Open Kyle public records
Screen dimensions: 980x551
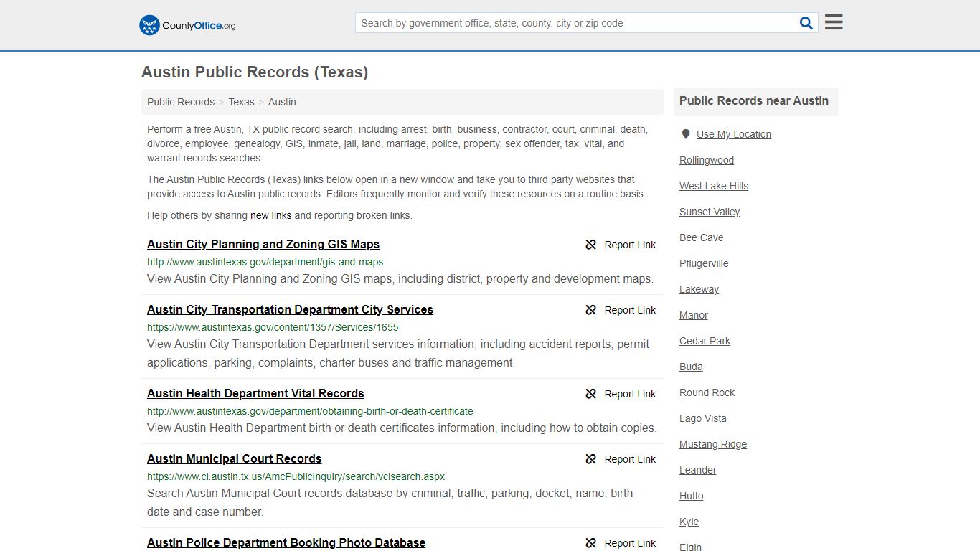tap(689, 522)
